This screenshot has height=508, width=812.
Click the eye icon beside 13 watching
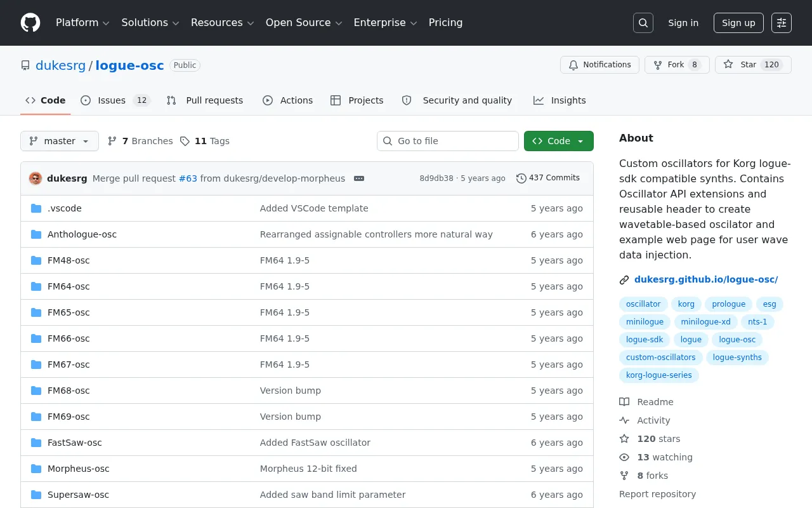pyautogui.click(x=624, y=457)
